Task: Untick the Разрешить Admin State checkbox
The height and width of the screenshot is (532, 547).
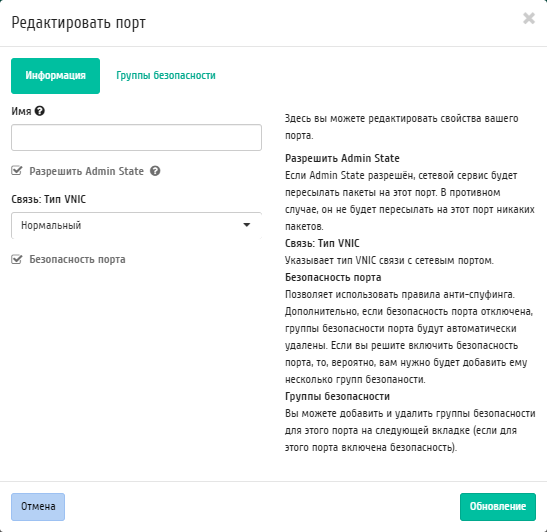Action: [16, 171]
